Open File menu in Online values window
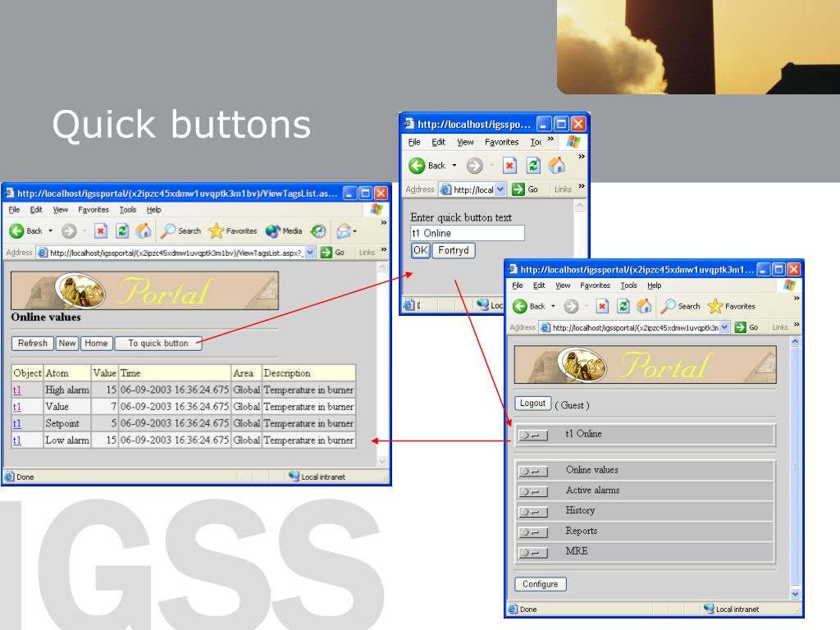The image size is (840, 630). pyautogui.click(x=15, y=209)
